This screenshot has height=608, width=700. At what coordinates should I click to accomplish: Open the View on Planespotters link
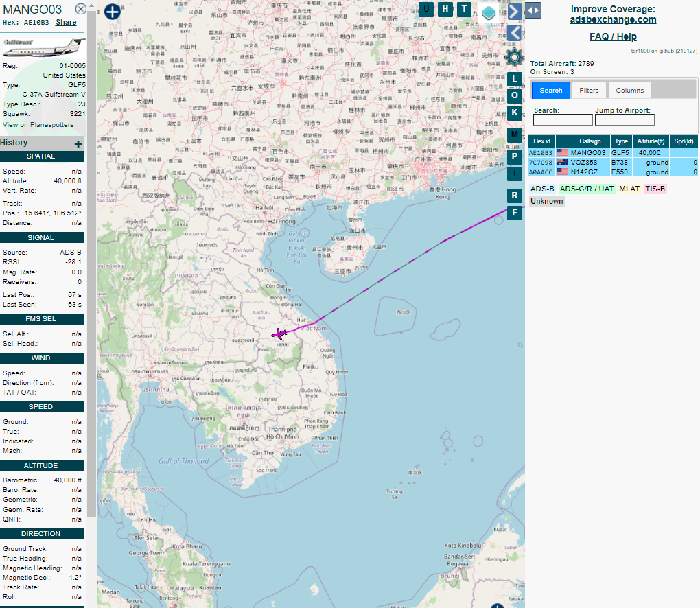[x=38, y=125]
